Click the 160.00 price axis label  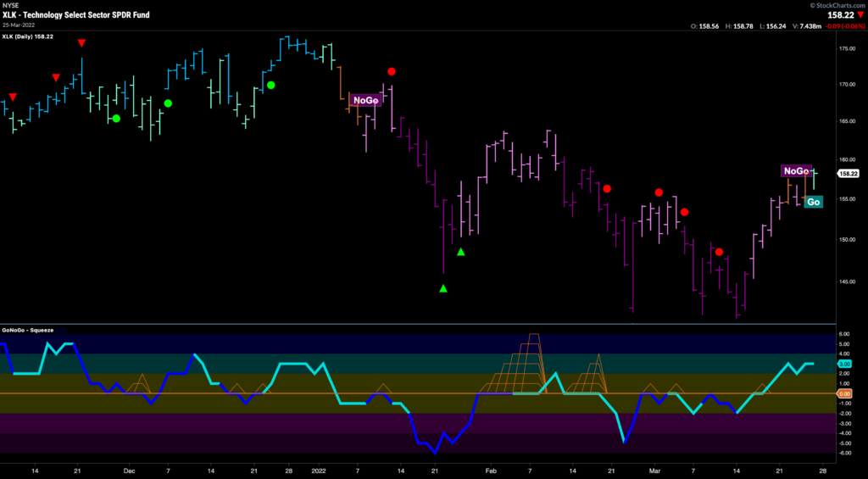848,159
